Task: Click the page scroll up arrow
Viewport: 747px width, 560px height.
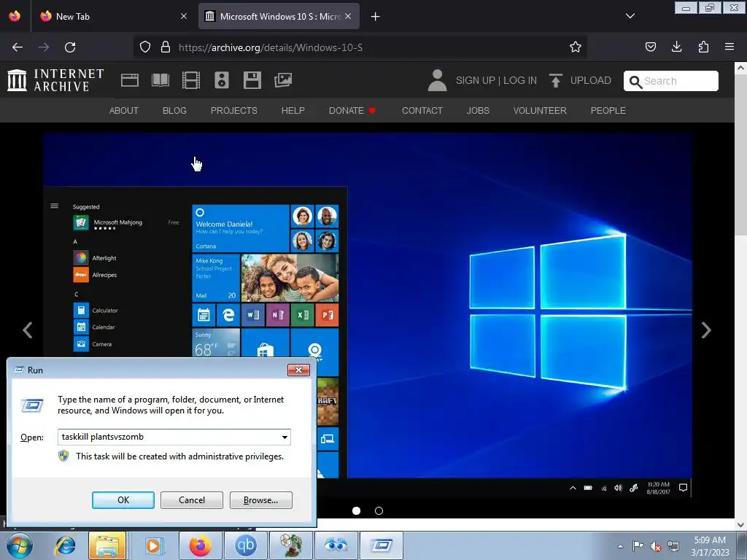Action: click(740, 68)
